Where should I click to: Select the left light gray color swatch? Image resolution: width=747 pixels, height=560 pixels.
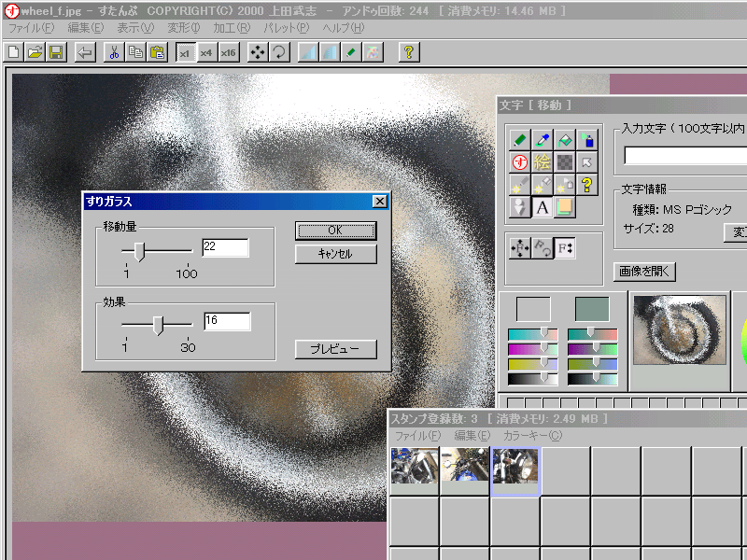coord(533,309)
